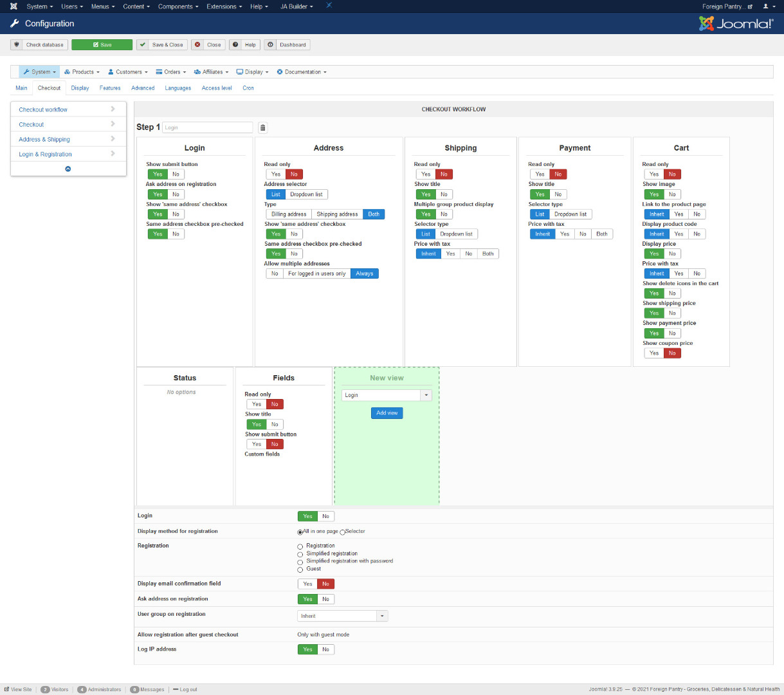The image size is (784, 695).
Task: Switch to the Access level tab
Action: [217, 88]
